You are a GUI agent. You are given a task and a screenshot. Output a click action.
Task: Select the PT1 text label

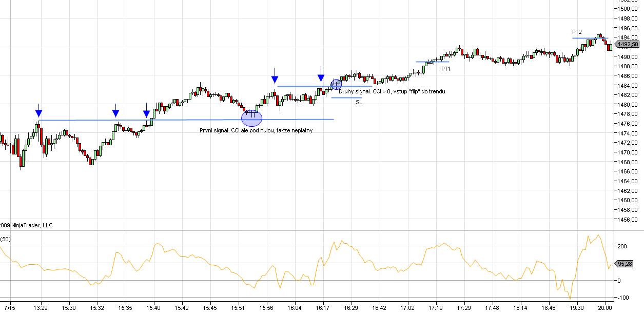pyautogui.click(x=445, y=68)
